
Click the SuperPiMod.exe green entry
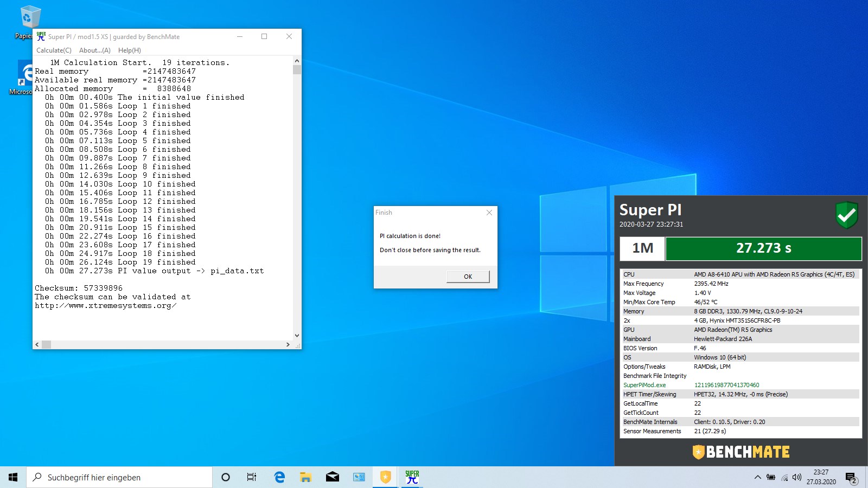[x=644, y=385]
